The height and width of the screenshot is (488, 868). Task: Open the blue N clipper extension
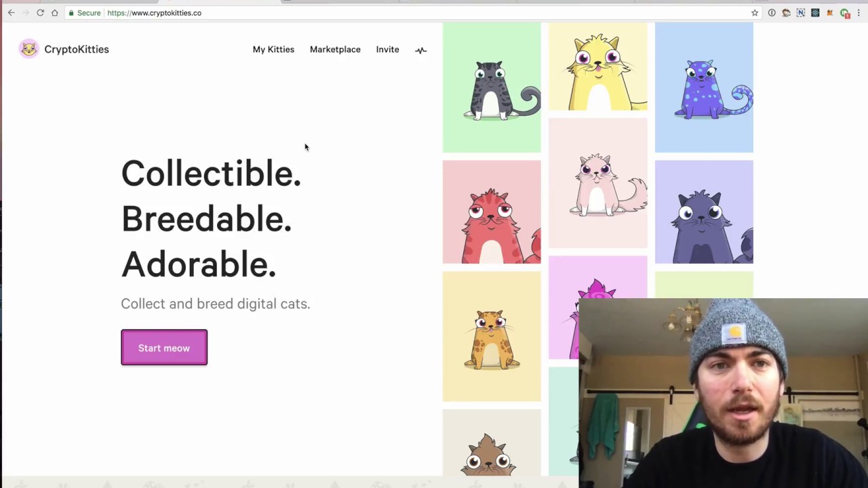tap(801, 13)
